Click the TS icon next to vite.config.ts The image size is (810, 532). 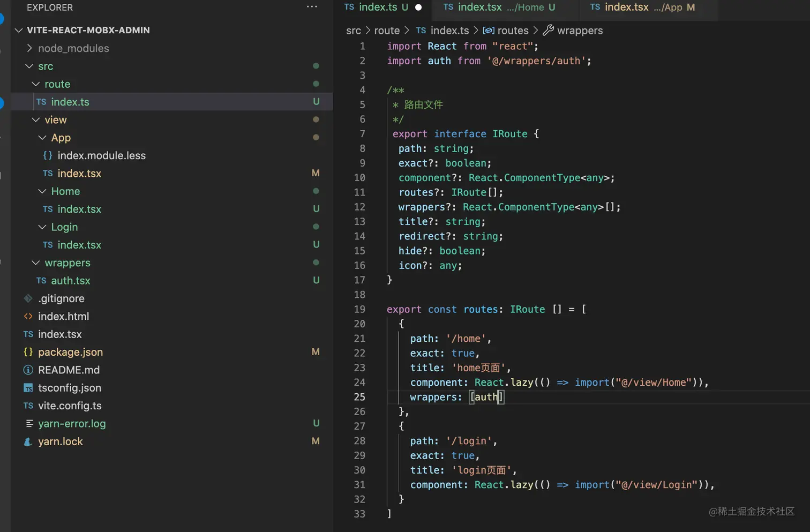click(x=28, y=406)
